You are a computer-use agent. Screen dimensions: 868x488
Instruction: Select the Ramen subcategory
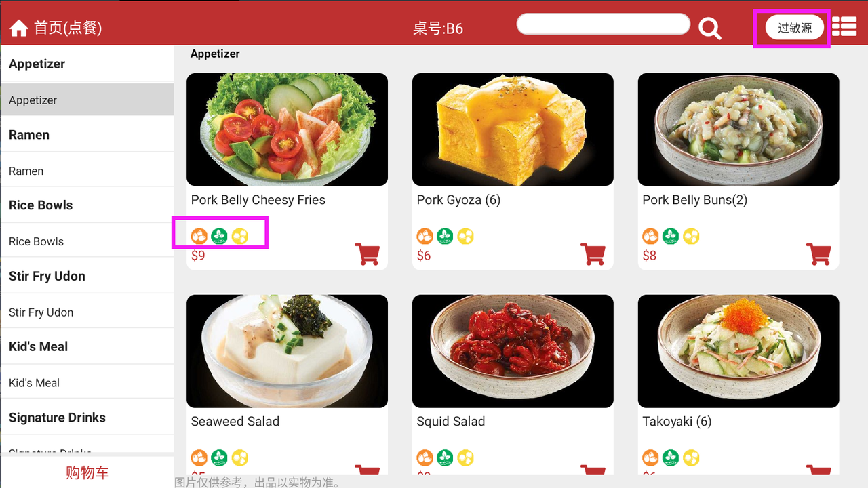(x=87, y=171)
